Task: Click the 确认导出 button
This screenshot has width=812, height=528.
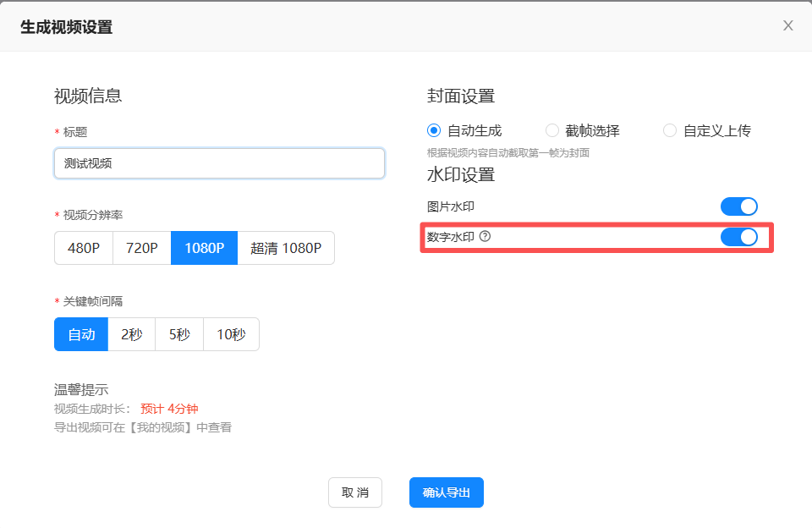Action: tap(446, 492)
